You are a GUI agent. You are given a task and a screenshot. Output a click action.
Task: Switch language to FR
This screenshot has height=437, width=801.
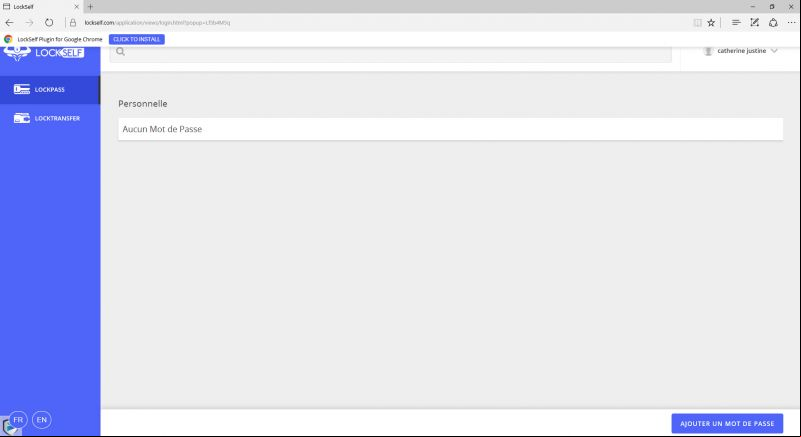click(x=18, y=420)
